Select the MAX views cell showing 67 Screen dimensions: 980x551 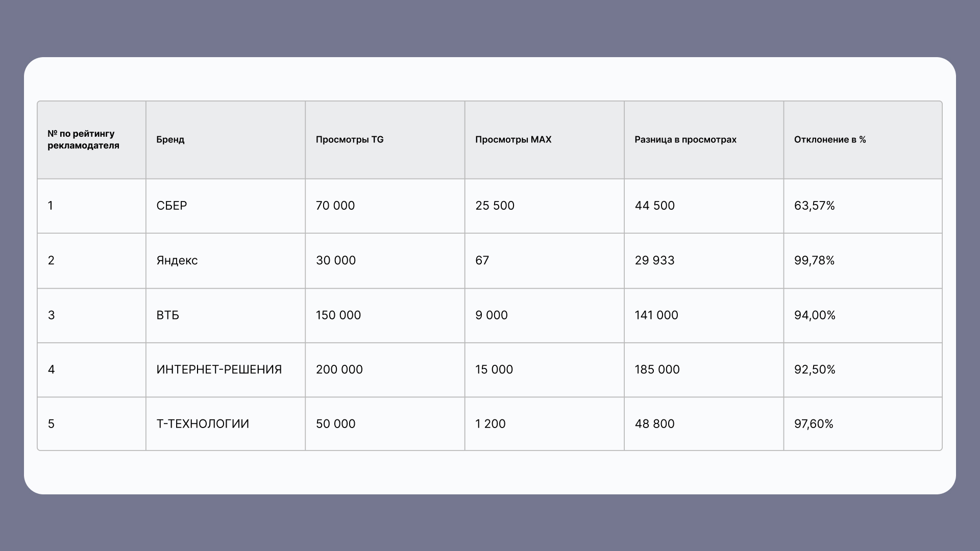point(482,260)
